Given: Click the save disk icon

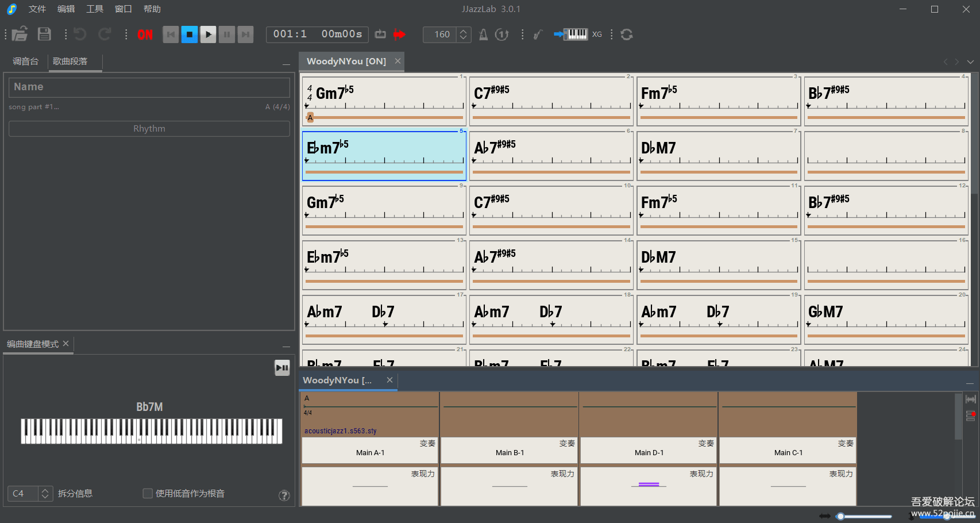Looking at the screenshot, I should pyautogui.click(x=44, y=34).
